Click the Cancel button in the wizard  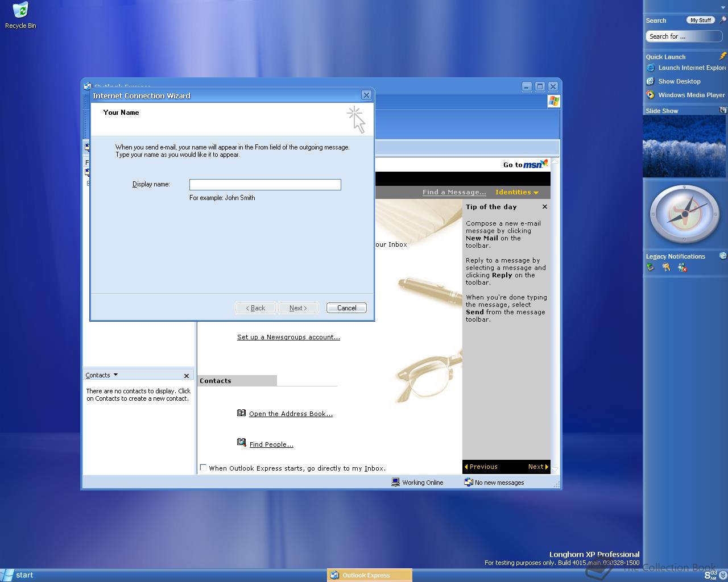pyautogui.click(x=346, y=308)
